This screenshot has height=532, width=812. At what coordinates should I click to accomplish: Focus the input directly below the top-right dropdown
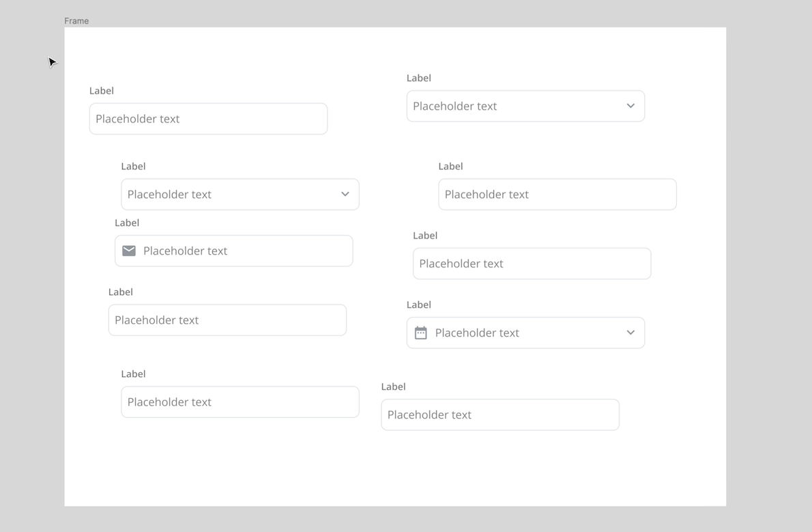[x=557, y=195]
